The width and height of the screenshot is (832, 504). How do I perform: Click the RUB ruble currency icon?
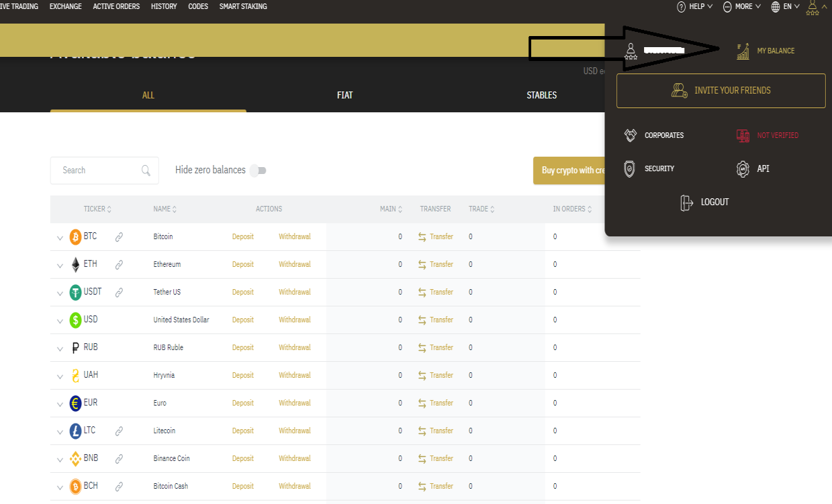[x=76, y=348]
